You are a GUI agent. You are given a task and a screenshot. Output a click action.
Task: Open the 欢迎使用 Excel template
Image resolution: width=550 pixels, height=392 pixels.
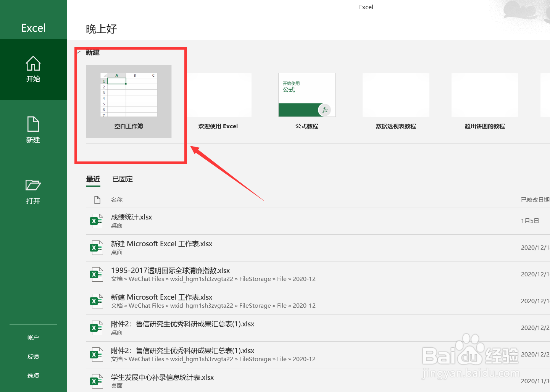tap(218, 95)
